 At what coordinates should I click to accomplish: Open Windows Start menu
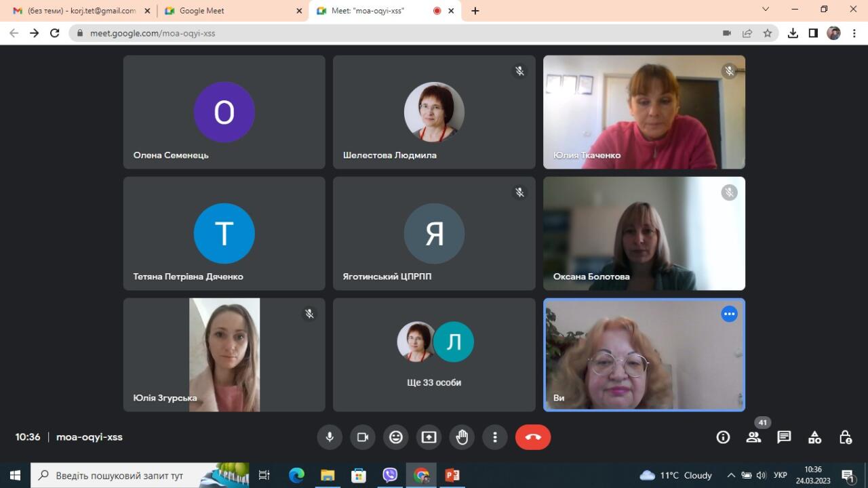tap(15, 475)
